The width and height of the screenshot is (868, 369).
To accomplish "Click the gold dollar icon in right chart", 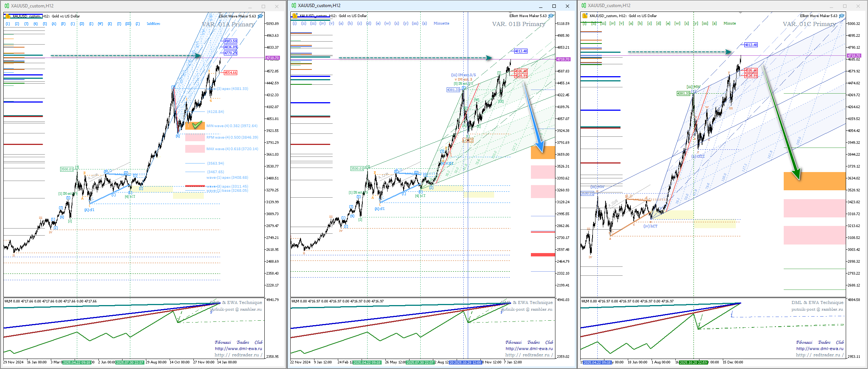I will (585, 16).
